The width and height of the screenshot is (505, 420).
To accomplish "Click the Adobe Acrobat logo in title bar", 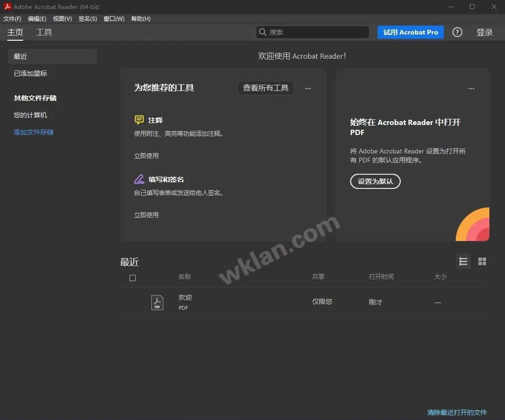I will tap(8, 7).
